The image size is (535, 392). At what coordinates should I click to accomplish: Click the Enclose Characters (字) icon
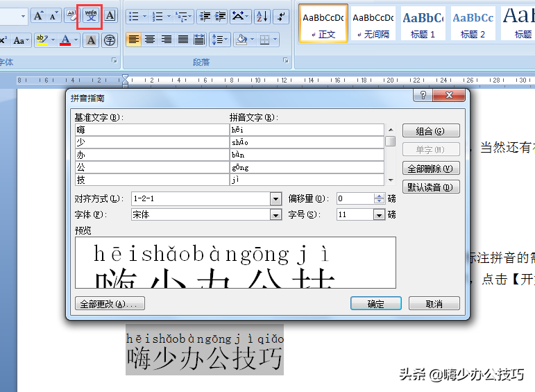click(110, 40)
